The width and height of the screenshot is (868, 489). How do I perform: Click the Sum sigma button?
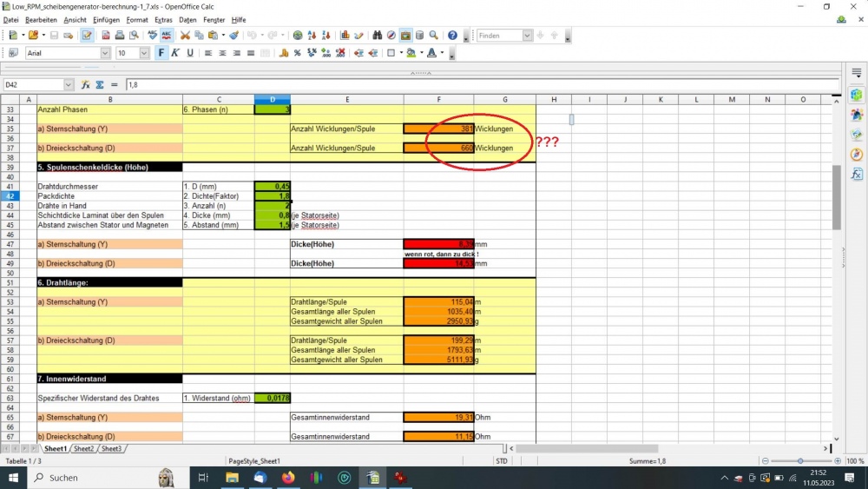tap(100, 85)
